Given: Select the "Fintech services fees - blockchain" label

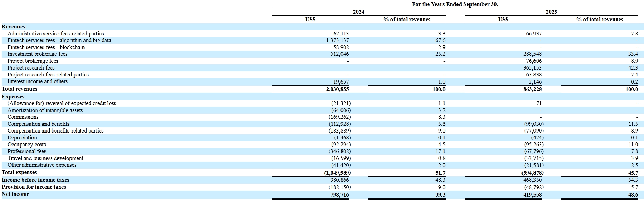Looking at the screenshot, I should [46, 47].
